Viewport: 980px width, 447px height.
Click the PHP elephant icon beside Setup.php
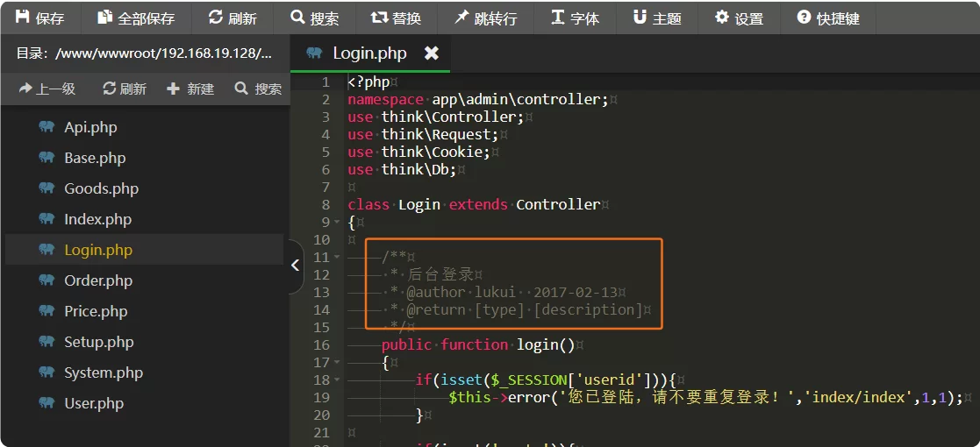point(46,341)
